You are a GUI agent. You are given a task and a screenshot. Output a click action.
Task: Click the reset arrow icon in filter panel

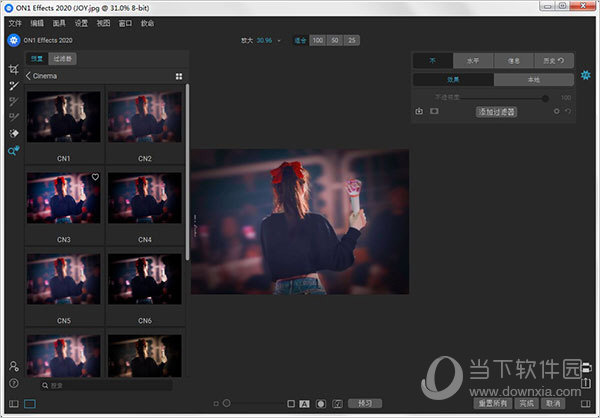(x=568, y=111)
